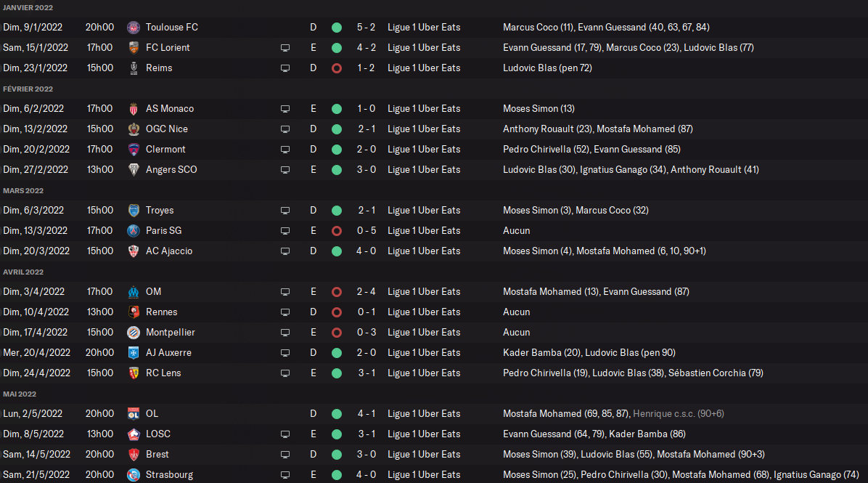Image resolution: width=868 pixels, height=483 pixels.
Task: Open the OGC Nice team link
Action: click(x=166, y=129)
